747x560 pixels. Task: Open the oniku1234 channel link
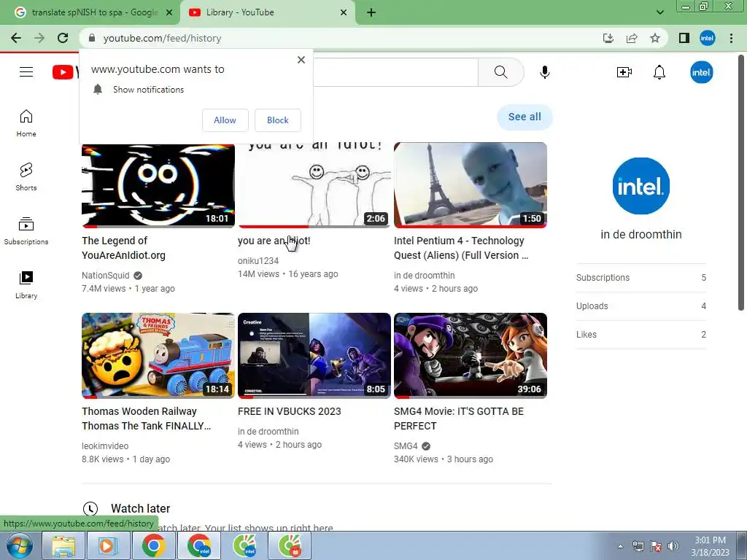(258, 260)
